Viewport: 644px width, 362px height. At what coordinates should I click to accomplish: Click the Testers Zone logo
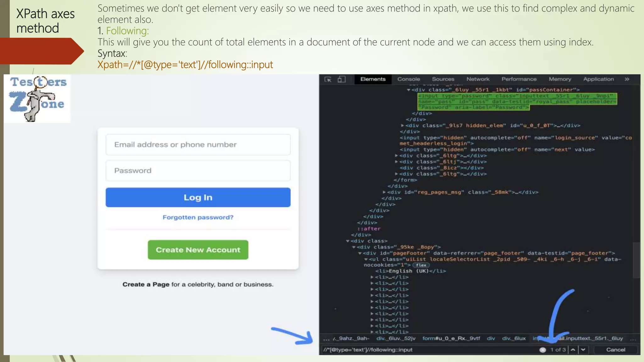(37, 98)
